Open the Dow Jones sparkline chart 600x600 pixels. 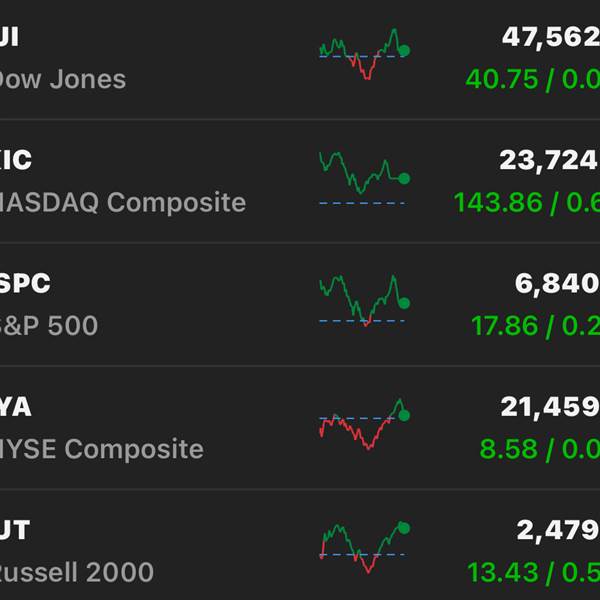(364, 55)
